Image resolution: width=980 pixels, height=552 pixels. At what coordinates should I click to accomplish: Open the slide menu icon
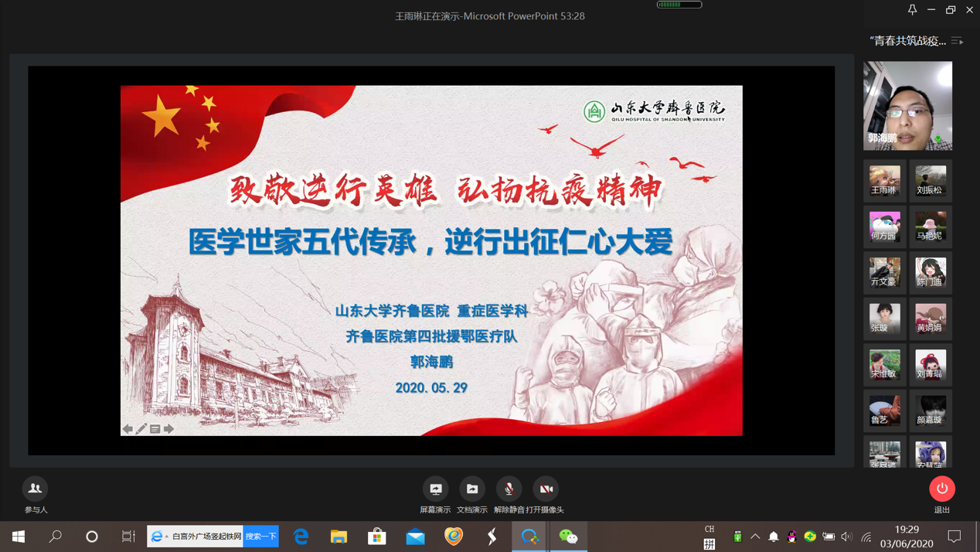point(155,428)
